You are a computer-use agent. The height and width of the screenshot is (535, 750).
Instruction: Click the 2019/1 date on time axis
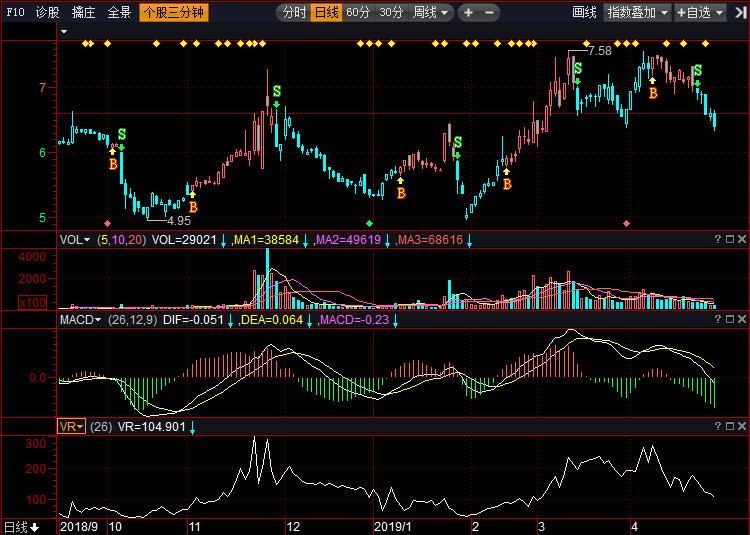392,527
